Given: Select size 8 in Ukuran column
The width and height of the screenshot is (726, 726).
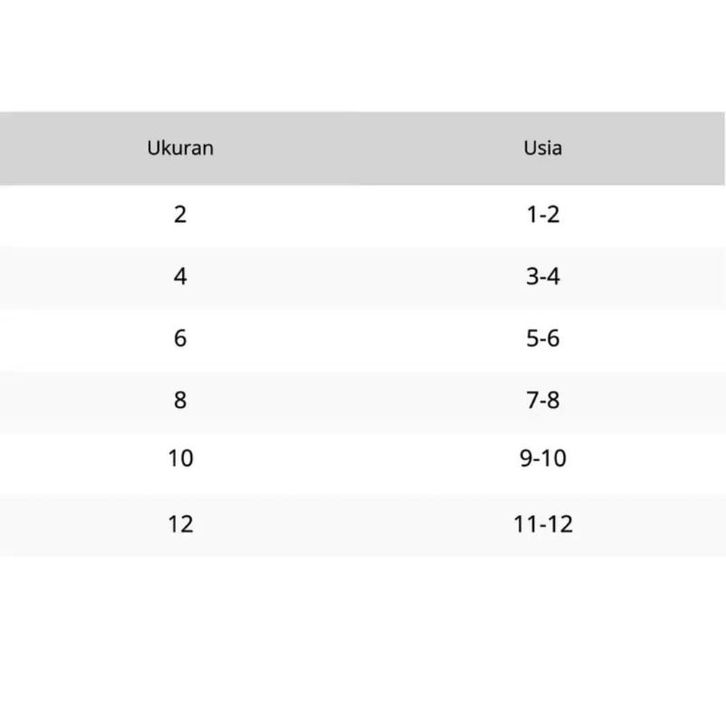Looking at the screenshot, I should pos(180,400).
